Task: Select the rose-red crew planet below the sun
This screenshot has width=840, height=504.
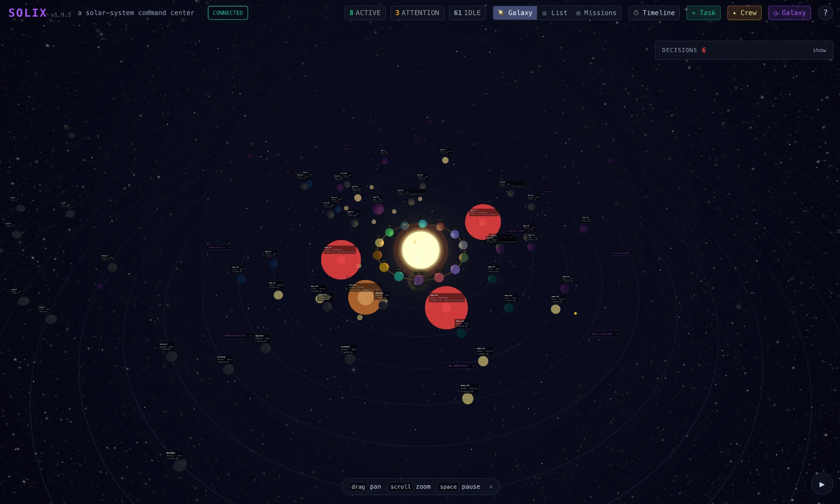Action: 439,277
